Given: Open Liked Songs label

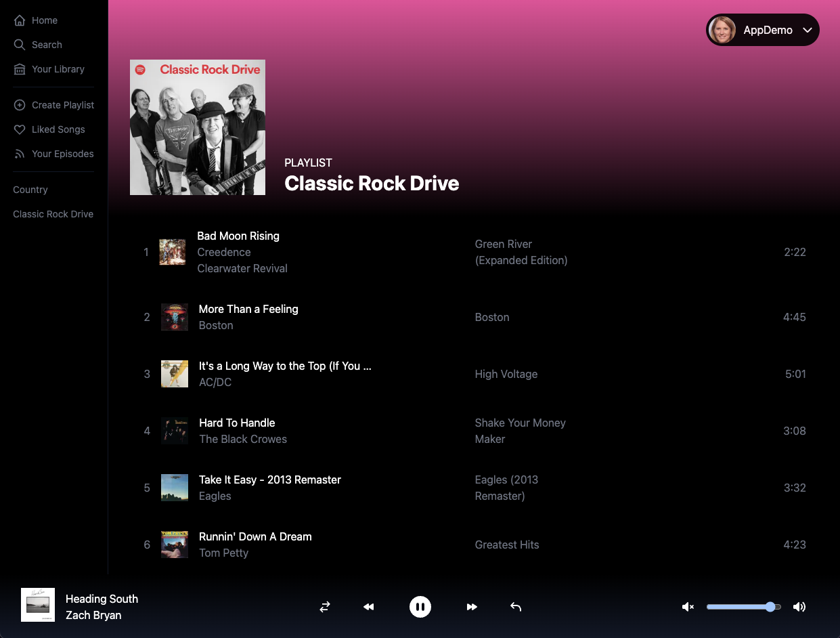Looking at the screenshot, I should point(58,129).
